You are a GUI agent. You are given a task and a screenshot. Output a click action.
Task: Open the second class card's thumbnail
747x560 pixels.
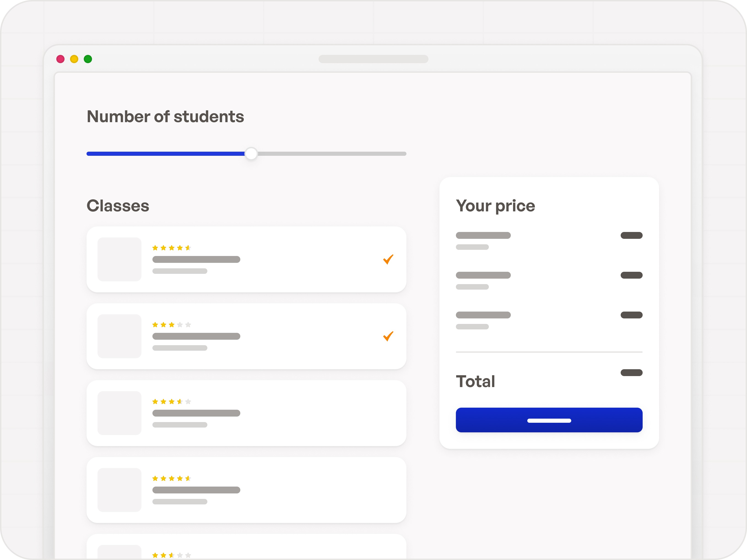(x=119, y=336)
